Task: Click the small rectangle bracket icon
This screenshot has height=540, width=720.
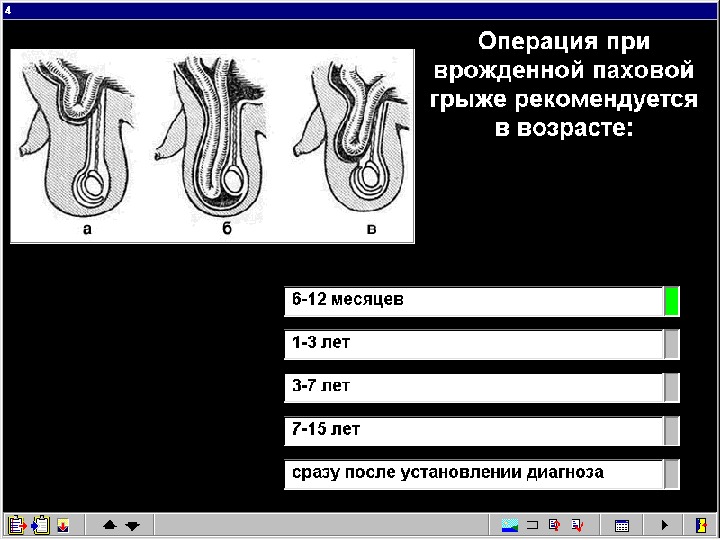Action: 532,525
